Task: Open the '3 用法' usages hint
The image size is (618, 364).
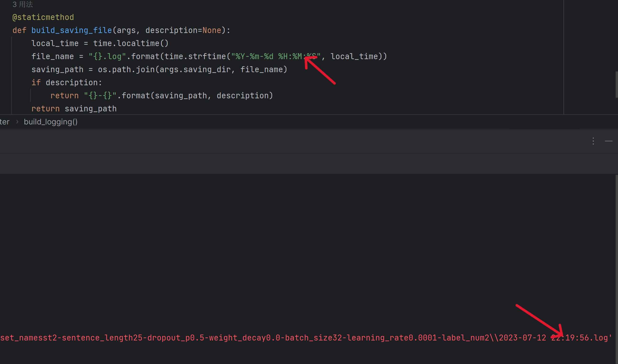Action: point(23,4)
